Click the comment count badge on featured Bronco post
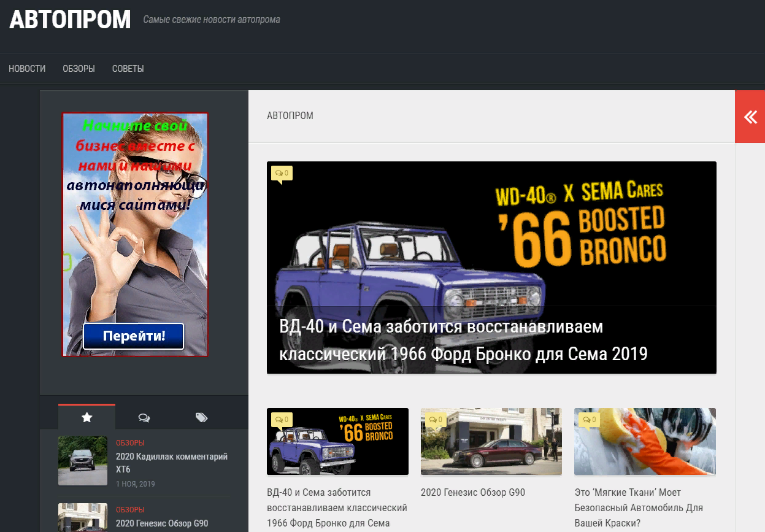 pos(282,173)
